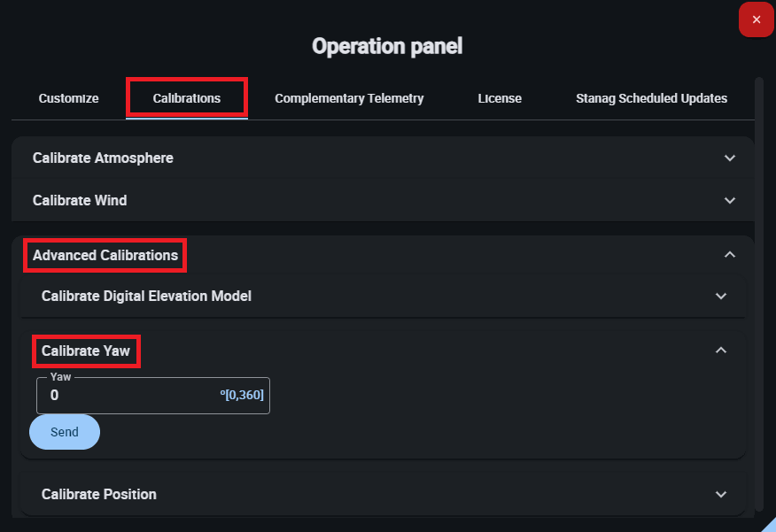Click the Yaw input field

tap(133, 395)
